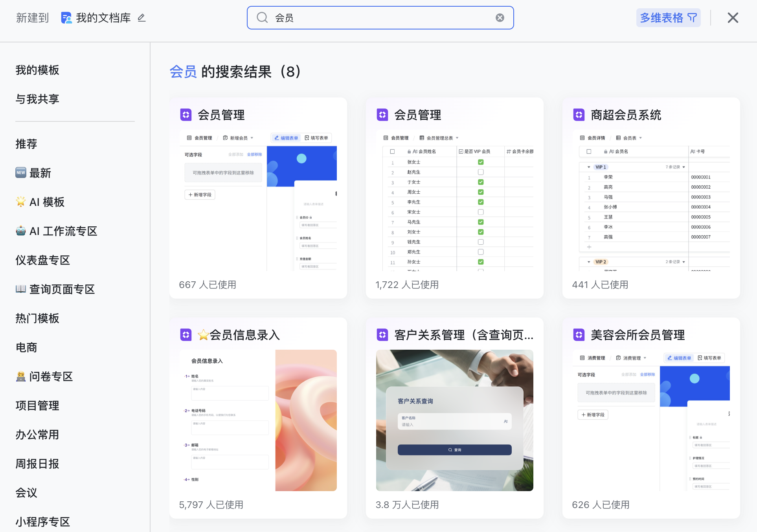Open the 会员管理 template with 667 users
Viewport: 757px width, 532px height.
point(258,198)
